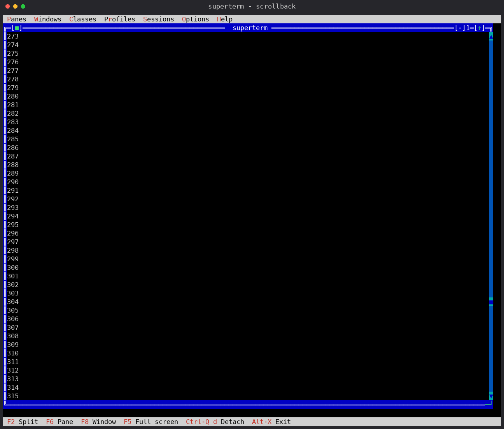Click line number 277
The width and height of the screenshot is (504, 429).
[13, 70]
